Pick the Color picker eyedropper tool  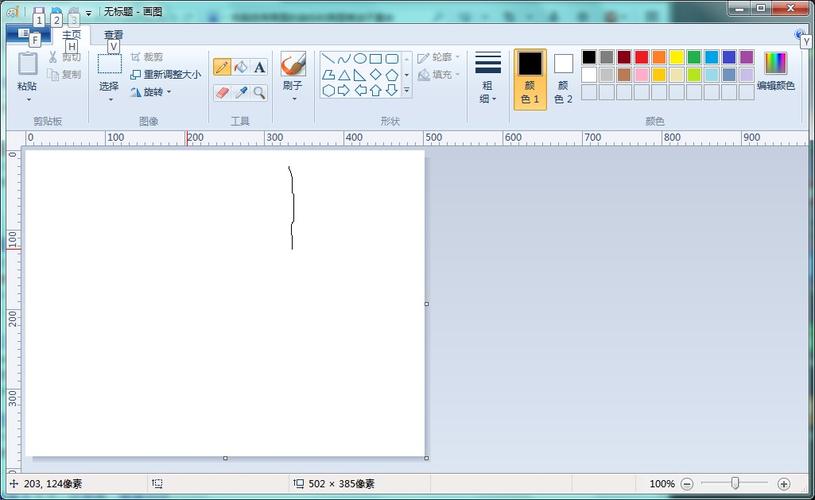click(240, 92)
